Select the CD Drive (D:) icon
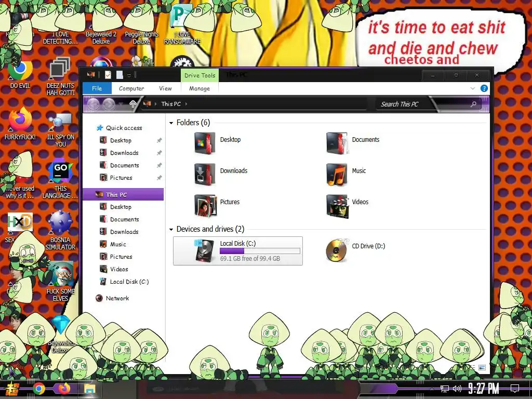 (336, 250)
